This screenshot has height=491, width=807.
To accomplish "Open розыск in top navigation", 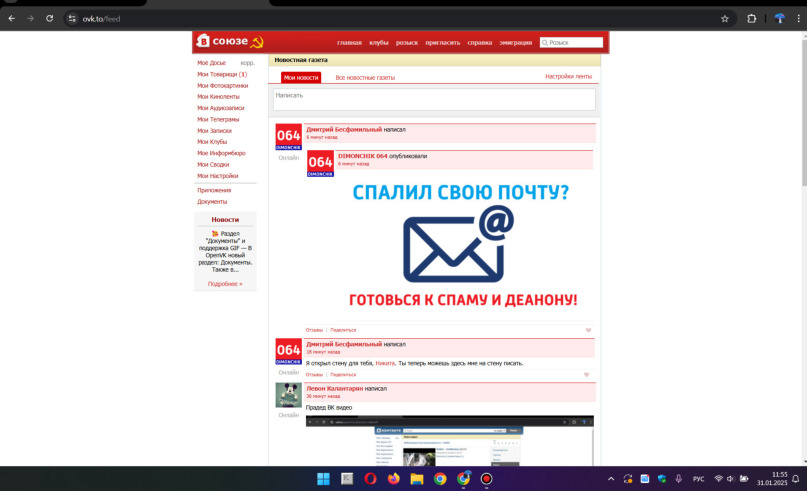I will pos(407,43).
